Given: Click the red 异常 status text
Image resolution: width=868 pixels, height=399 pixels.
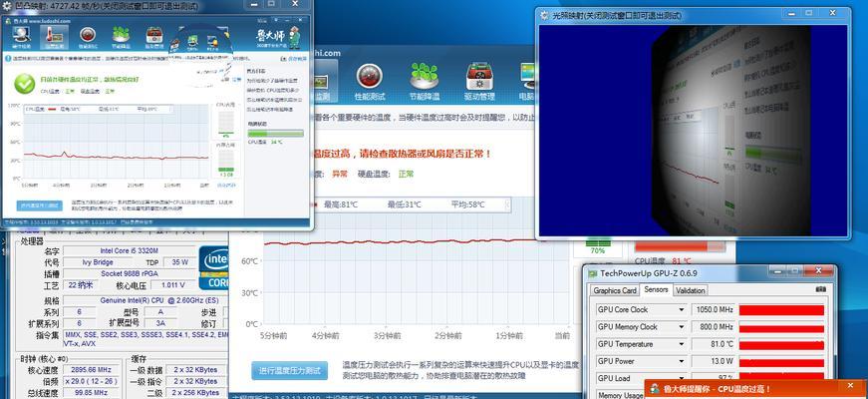Looking at the screenshot, I should [340, 174].
